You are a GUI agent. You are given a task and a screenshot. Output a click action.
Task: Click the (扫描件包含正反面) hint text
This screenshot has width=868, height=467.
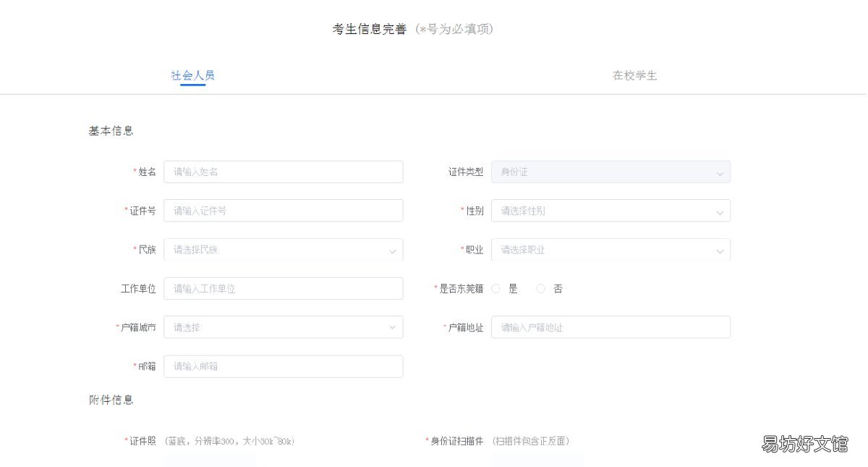(530, 441)
